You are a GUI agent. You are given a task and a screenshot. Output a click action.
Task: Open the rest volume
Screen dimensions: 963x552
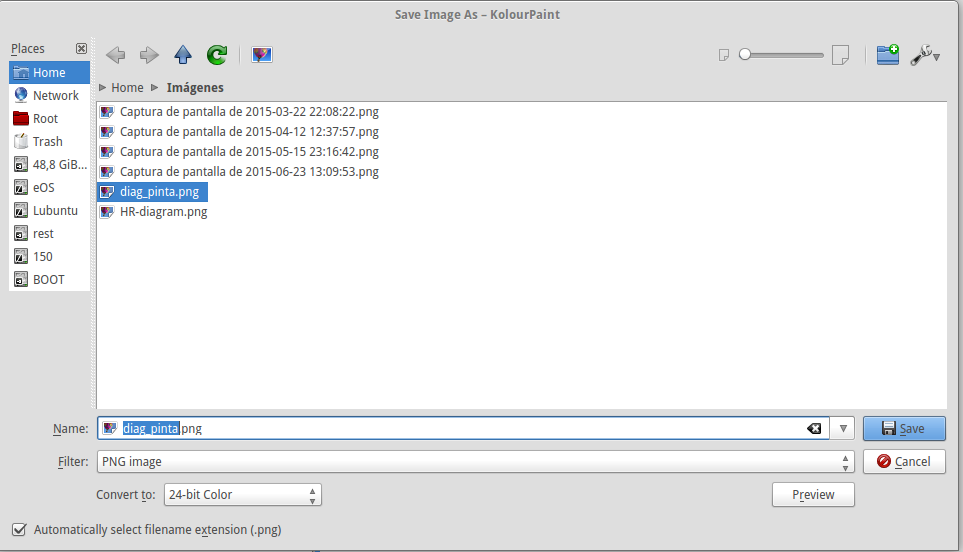tap(49, 233)
